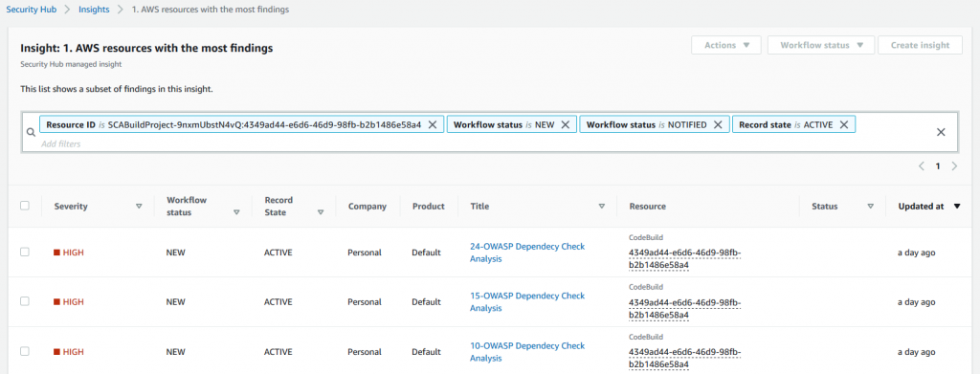Image resolution: width=980 pixels, height=374 pixels.
Task: Sort by Record State column arrow
Action: [x=321, y=212]
